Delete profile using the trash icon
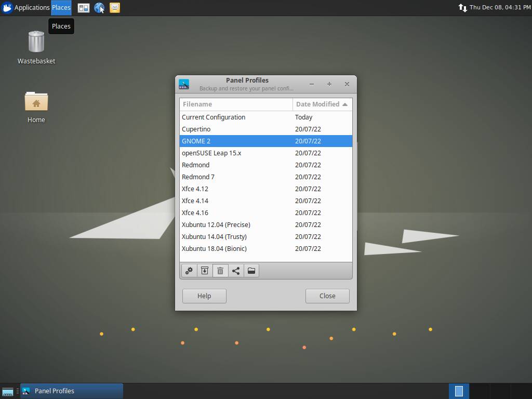Image resolution: width=532 pixels, height=399 pixels. click(x=220, y=271)
